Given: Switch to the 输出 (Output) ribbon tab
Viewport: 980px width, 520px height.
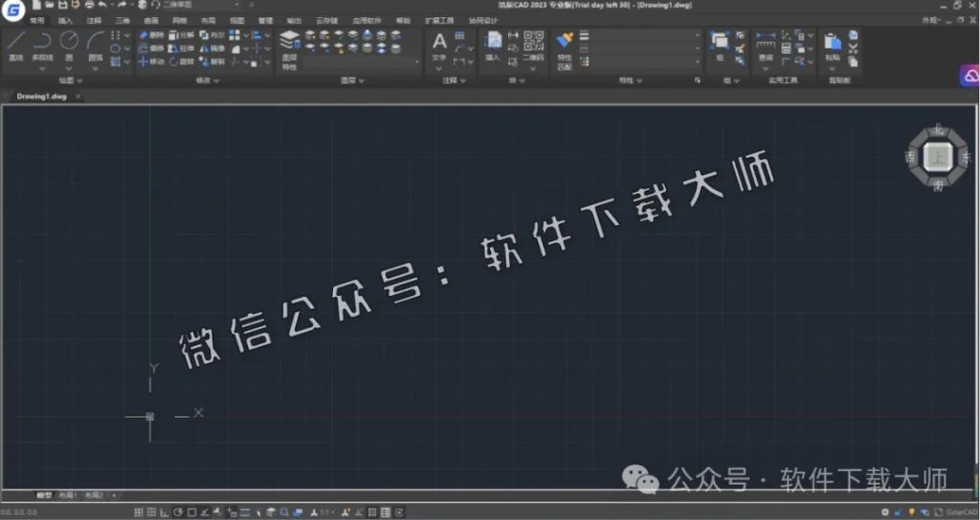Looking at the screenshot, I should pos(294,21).
